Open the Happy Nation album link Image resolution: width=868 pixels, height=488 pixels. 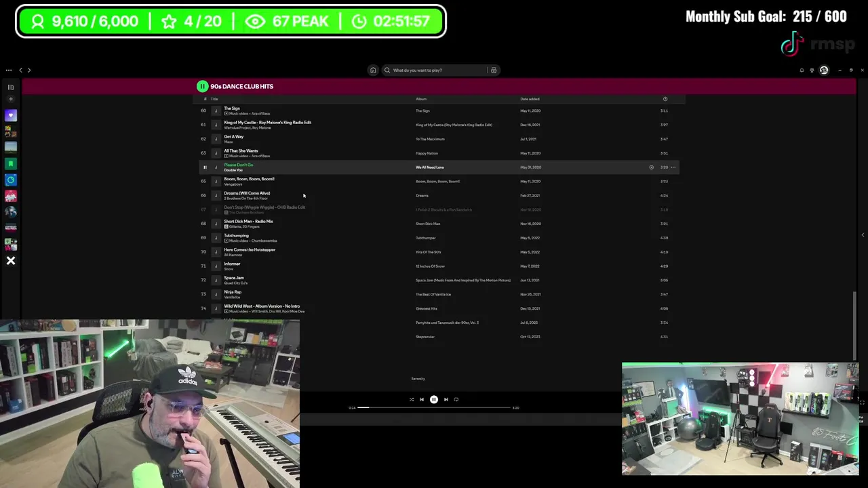427,153
